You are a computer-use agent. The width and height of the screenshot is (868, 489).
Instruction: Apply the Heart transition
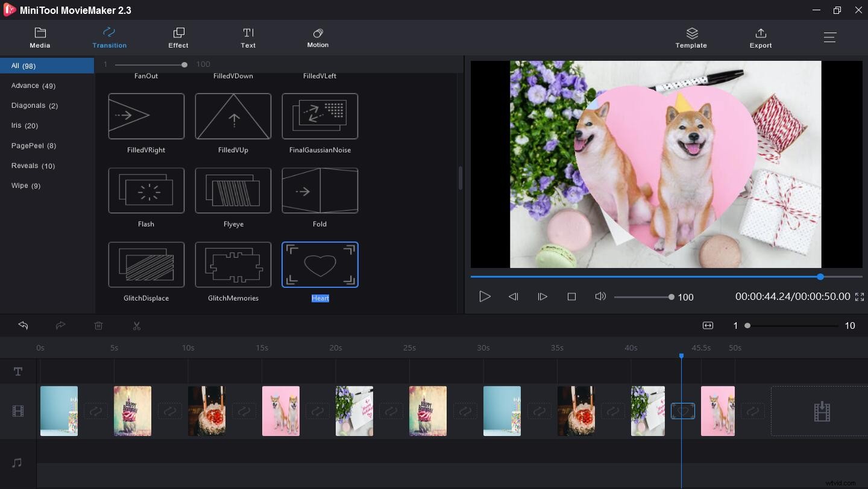click(x=319, y=264)
